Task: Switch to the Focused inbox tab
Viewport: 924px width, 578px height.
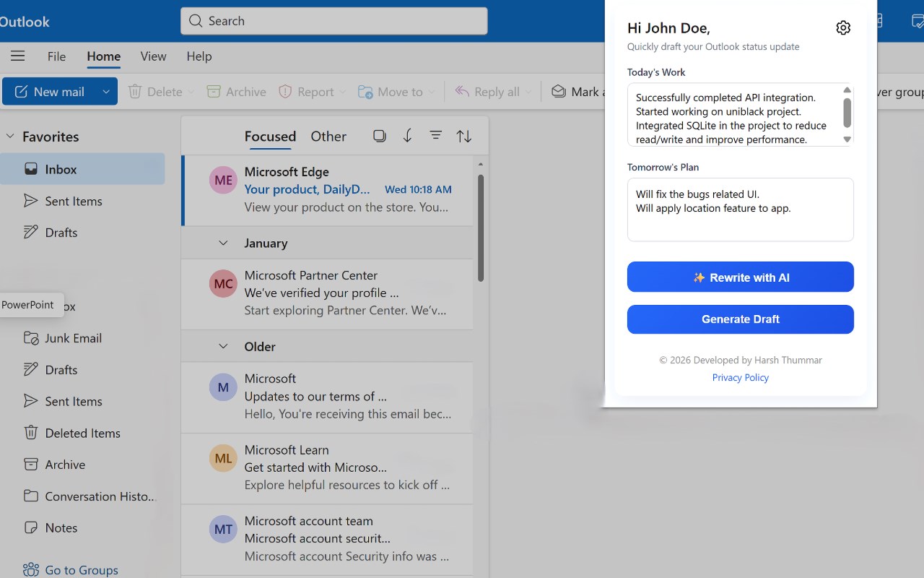Action: (x=270, y=137)
